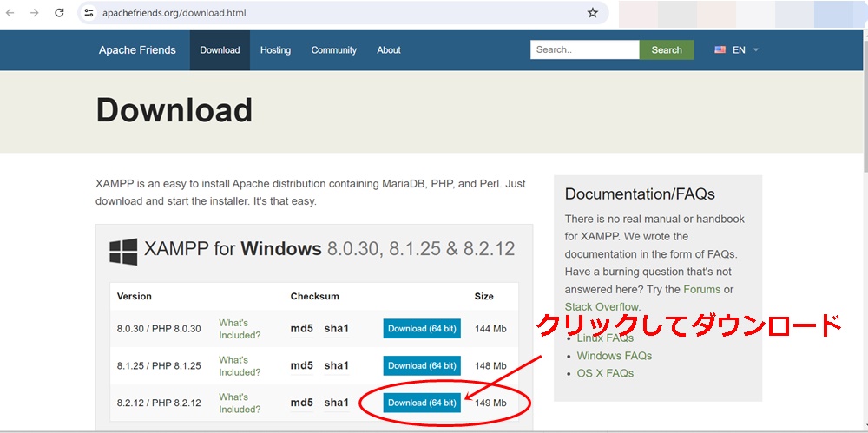Show sha1 checksum for 8.2.12

pos(337,403)
